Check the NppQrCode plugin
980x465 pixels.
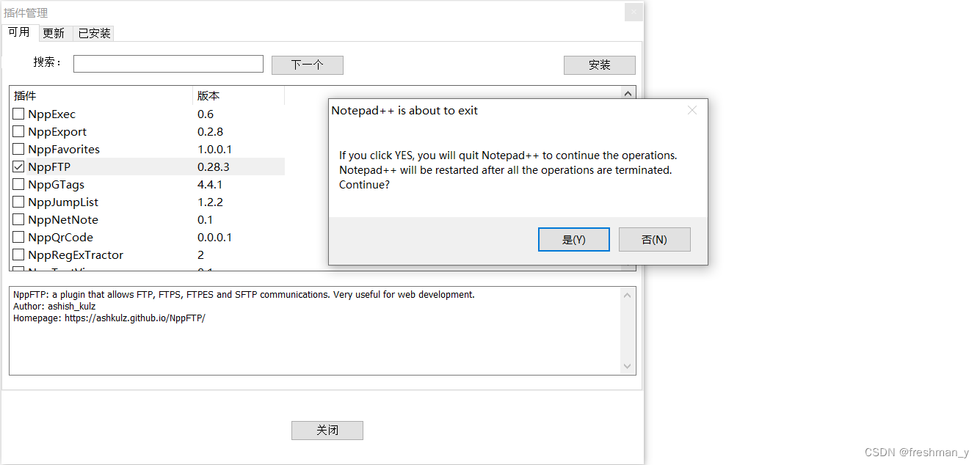coord(18,237)
